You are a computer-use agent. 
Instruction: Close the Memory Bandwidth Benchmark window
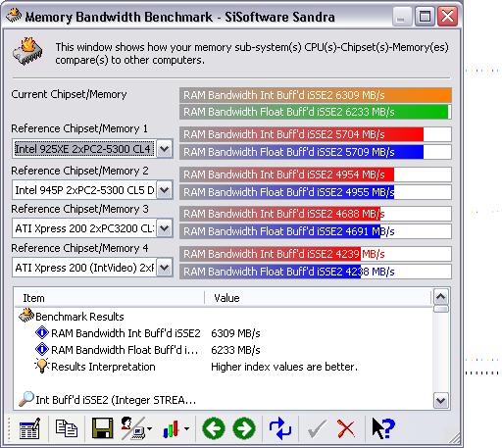point(447,16)
